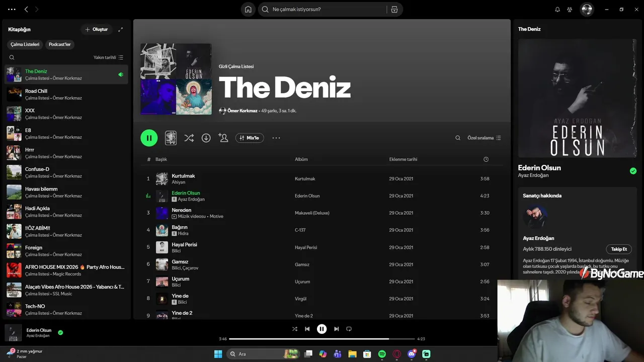Open the Makaveli (Deluxe) album link
644x362 pixels.
[x=312, y=213]
